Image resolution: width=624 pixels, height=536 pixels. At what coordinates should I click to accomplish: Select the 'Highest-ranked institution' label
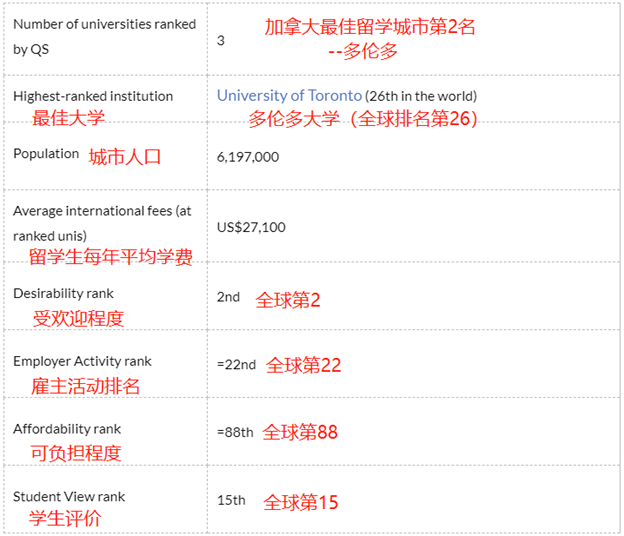(x=93, y=96)
